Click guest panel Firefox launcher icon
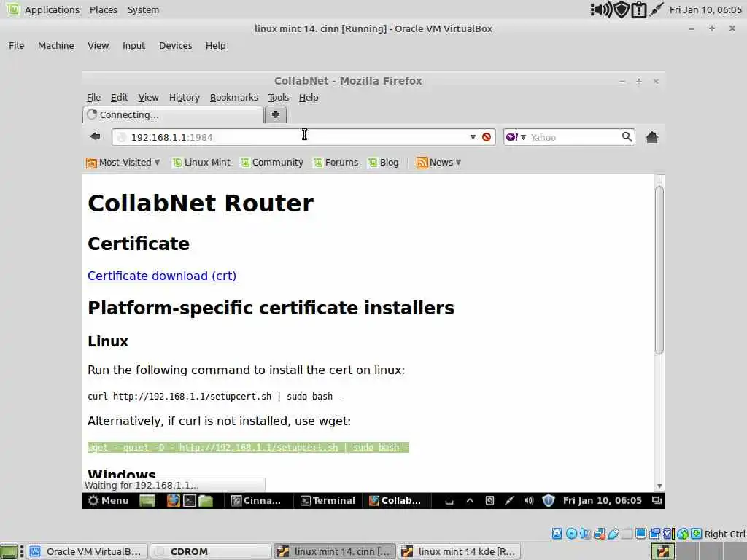 point(174,500)
